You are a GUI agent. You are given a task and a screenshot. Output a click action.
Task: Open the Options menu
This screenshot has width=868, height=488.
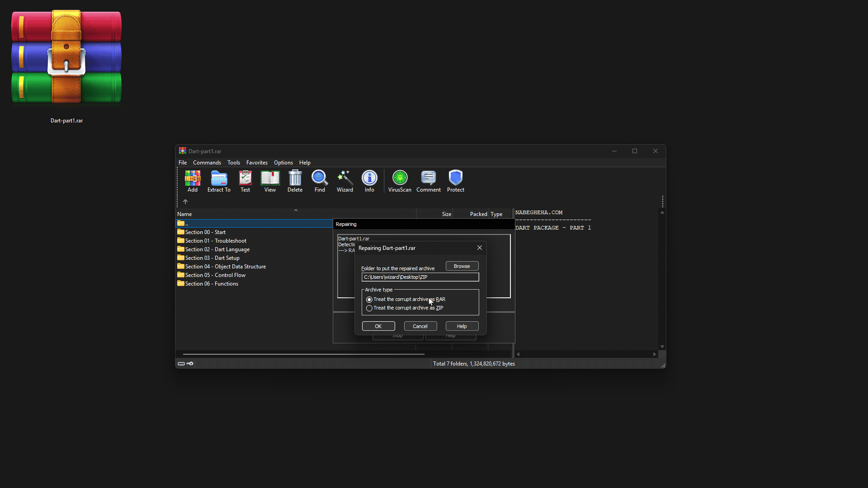(x=283, y=163)
